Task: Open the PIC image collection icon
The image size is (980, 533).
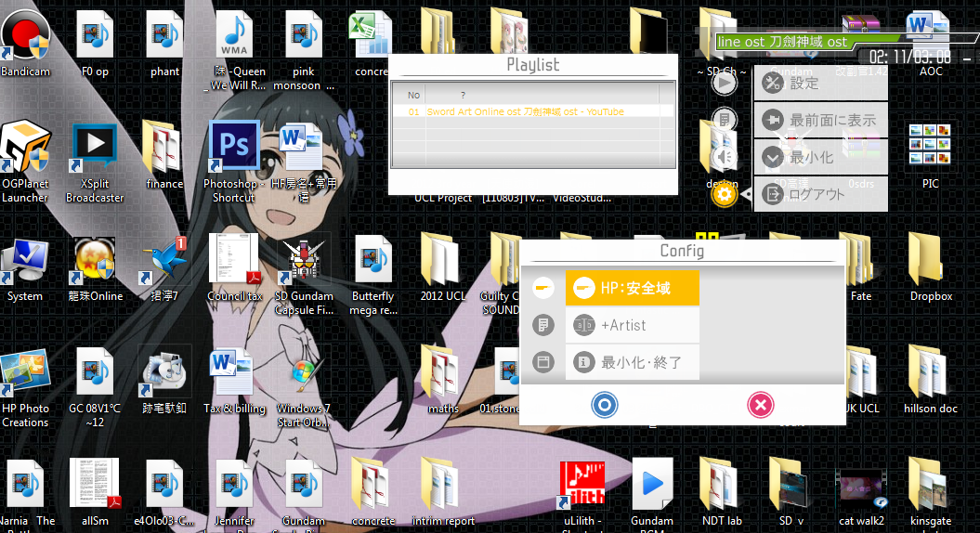Action: click(930, 156)
